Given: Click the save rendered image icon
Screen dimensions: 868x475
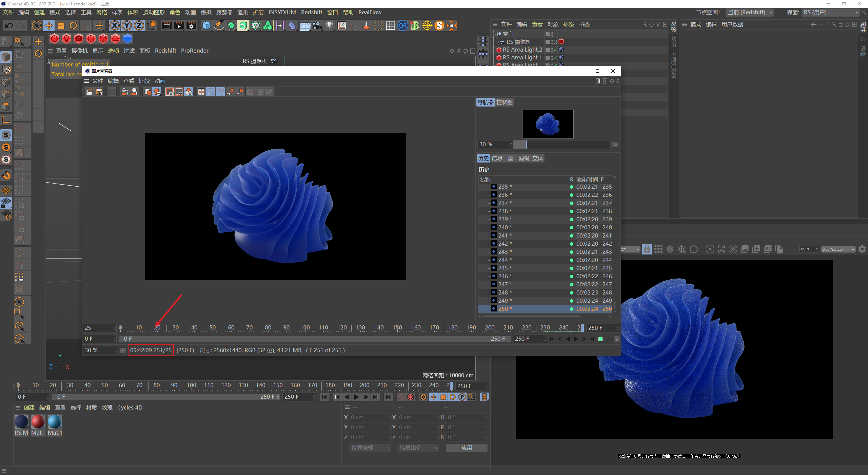Looking at the screenshot, I should point(101,92).
